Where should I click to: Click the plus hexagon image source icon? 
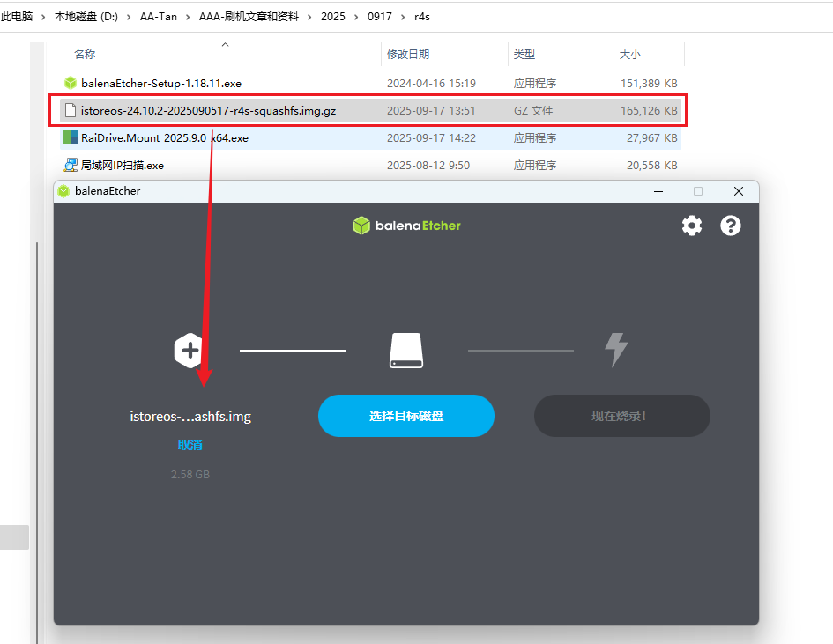[190, 351]
